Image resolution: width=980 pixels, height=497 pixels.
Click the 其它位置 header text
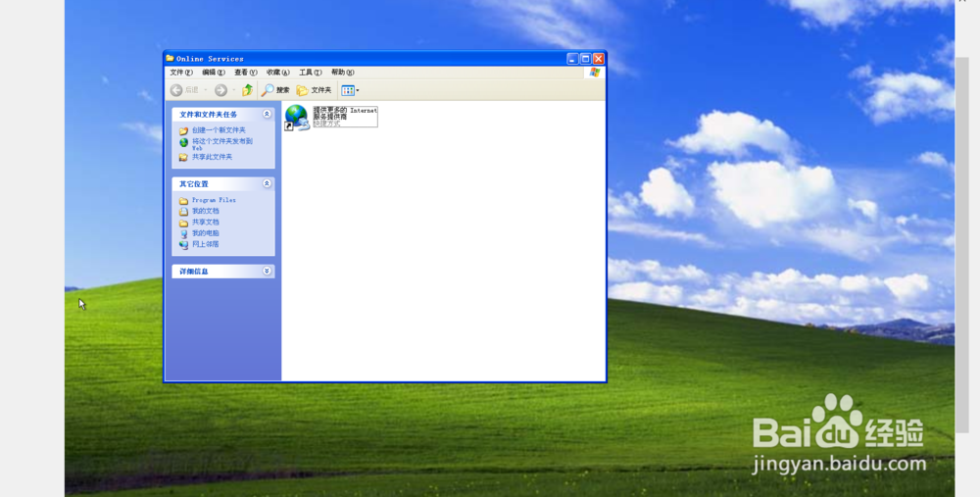194,183
